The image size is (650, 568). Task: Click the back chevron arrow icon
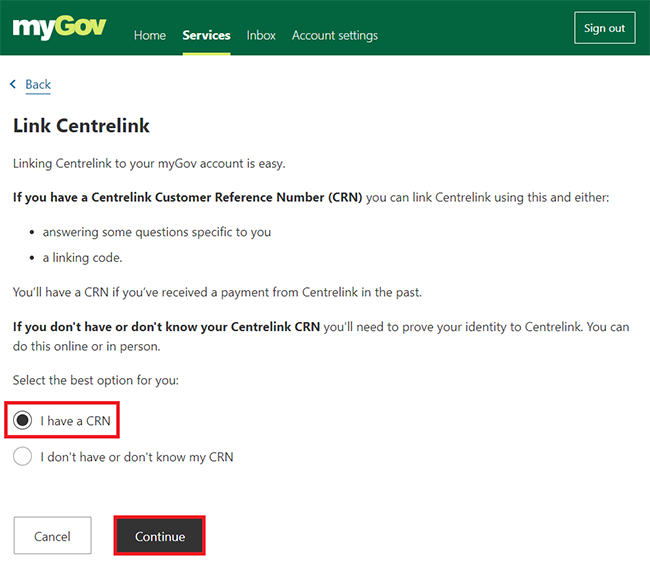coord(13,84)
